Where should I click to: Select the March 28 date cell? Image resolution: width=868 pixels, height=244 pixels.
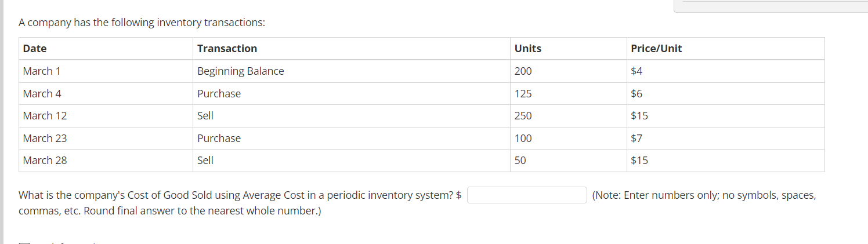pyautogui.click(x=106, y=161)
